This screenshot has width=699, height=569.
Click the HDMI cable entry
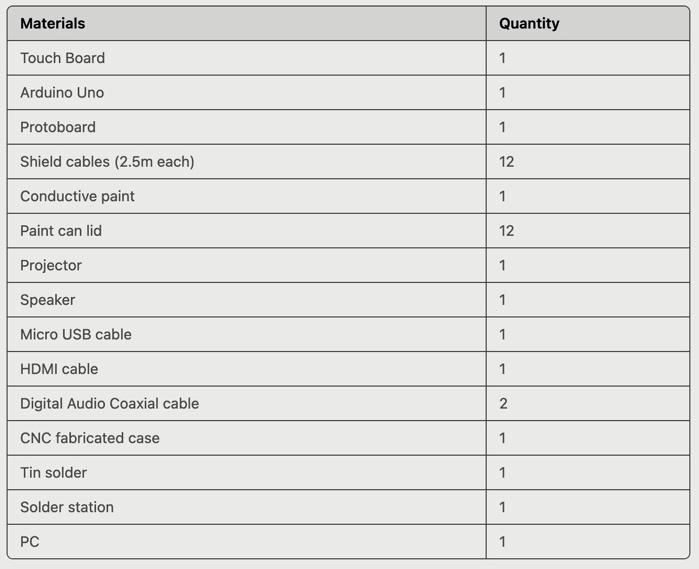[x=59, y=369]
